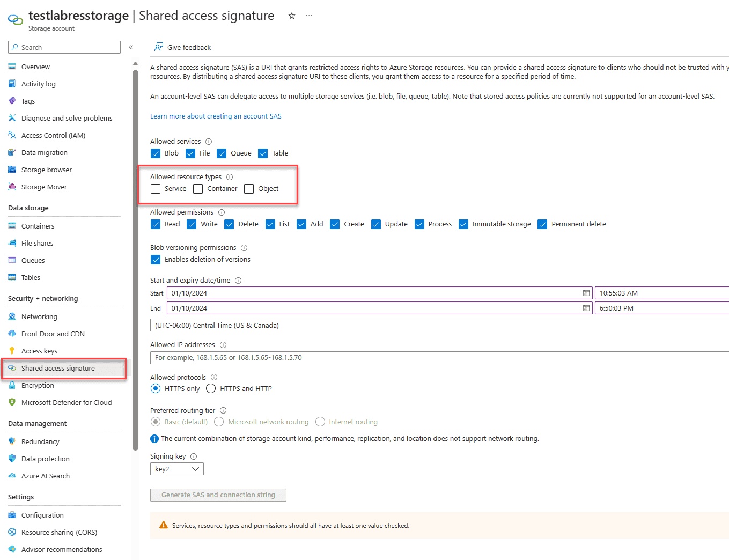
Task: Uncheck the Table service checkbox
Action: click(263, 153)
